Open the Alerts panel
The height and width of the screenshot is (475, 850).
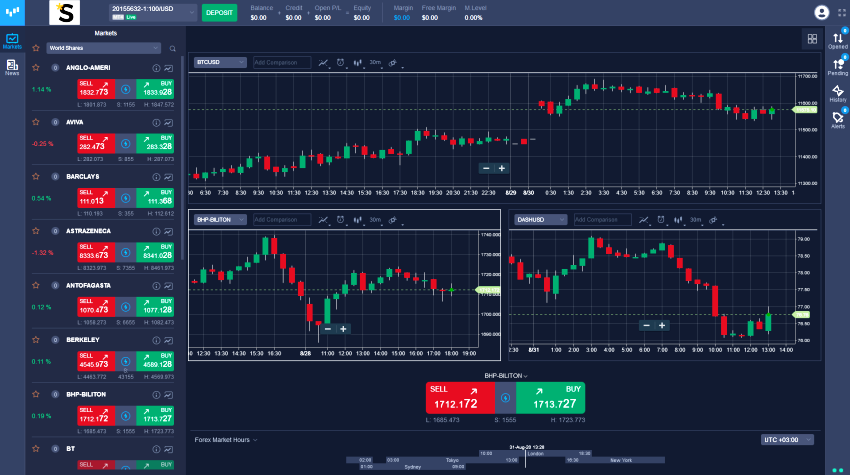[x=838, y=120]
